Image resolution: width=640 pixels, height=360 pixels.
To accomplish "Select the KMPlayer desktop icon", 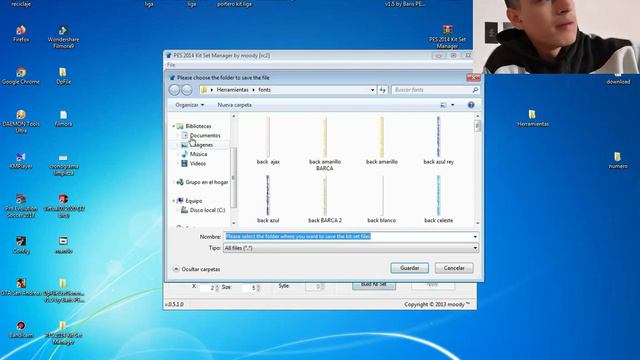I will pyautogui.click(x=21, y=161).
